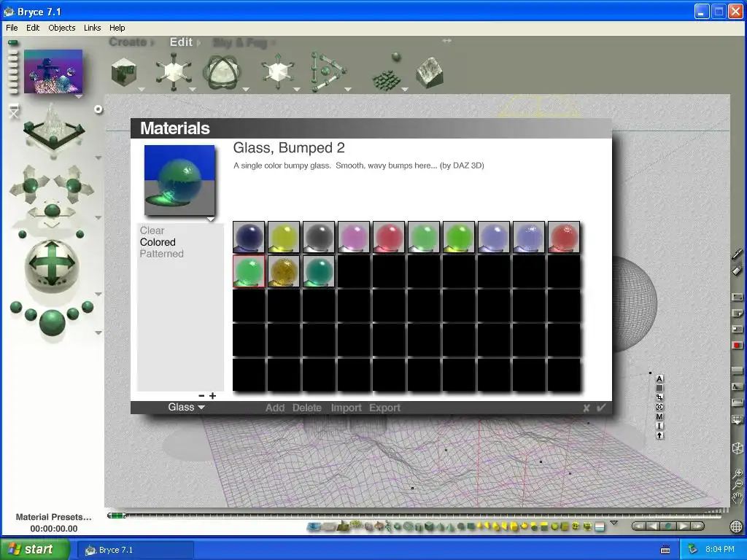
Task: Open the File menu
Action: point(12,28)
